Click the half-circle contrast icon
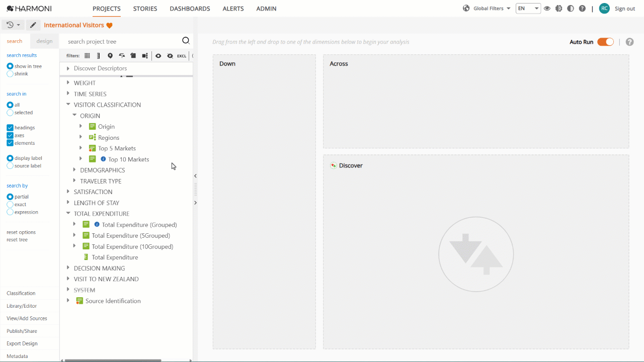The height and width of the screenshot is (362, 644). 570,9
